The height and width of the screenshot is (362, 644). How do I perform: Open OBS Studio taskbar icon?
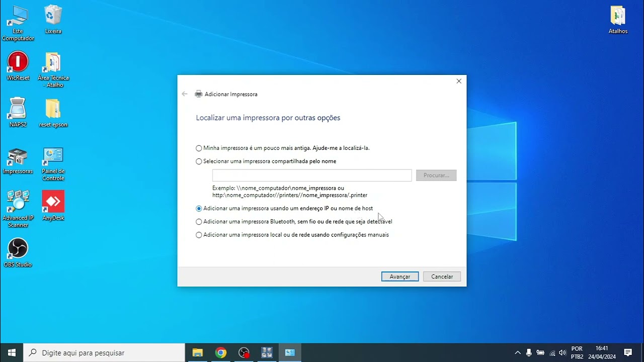[244, 352]
